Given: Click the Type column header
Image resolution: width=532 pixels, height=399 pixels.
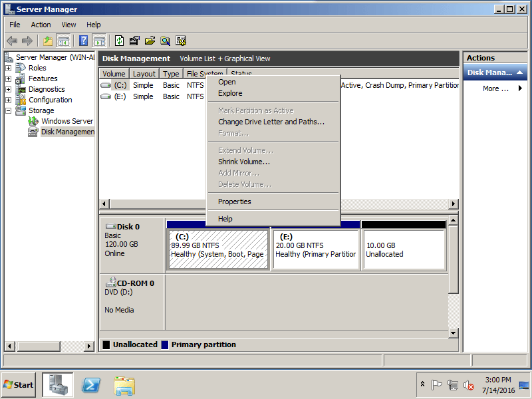Looking at the screenshot, I should (171, 74).
